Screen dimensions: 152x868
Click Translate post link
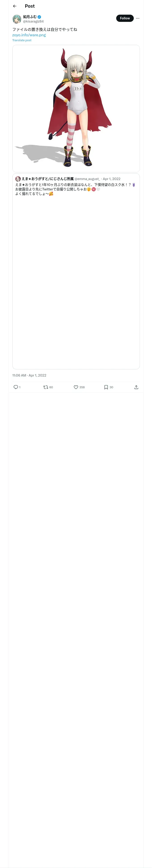(22, 40)
